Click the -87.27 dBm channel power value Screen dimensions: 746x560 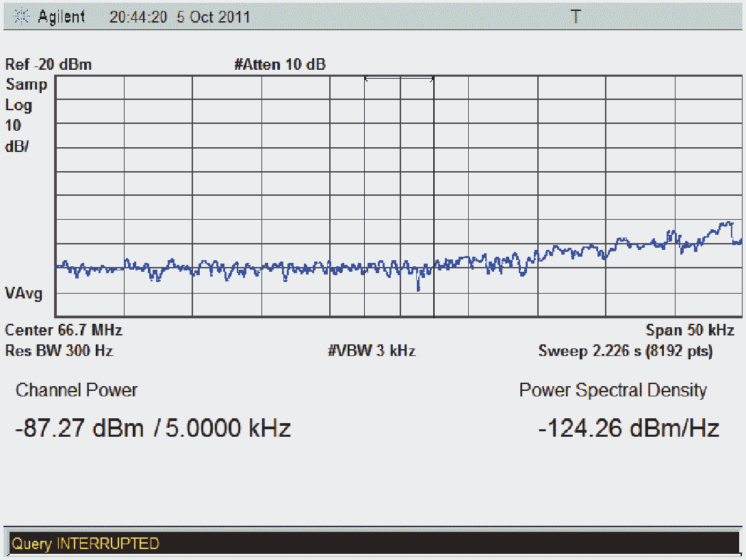[79, 429]
